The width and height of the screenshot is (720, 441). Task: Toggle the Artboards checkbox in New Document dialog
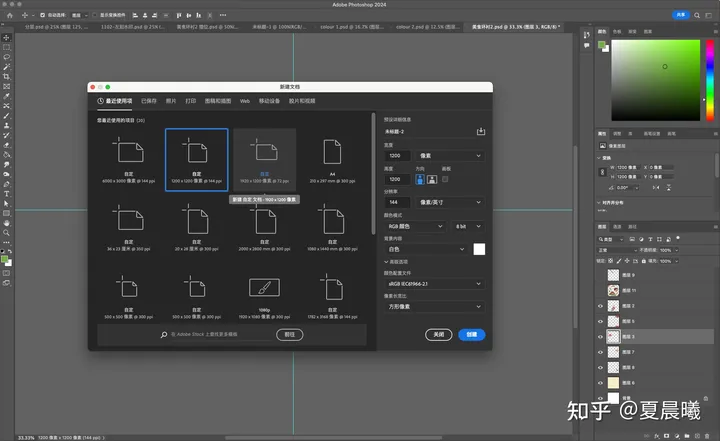[x=445, y=179]
